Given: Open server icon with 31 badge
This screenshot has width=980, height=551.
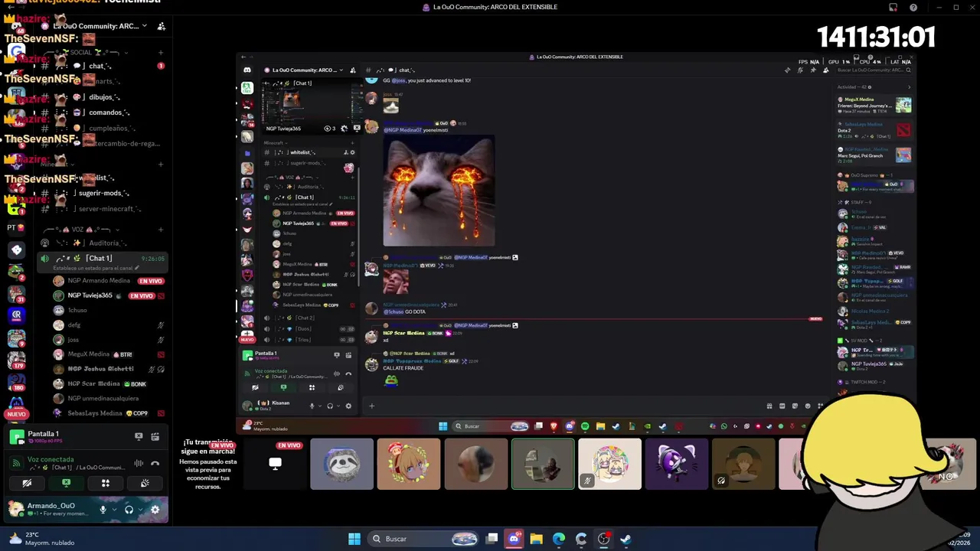Looking at the screenshot, I should click(16, 293).
